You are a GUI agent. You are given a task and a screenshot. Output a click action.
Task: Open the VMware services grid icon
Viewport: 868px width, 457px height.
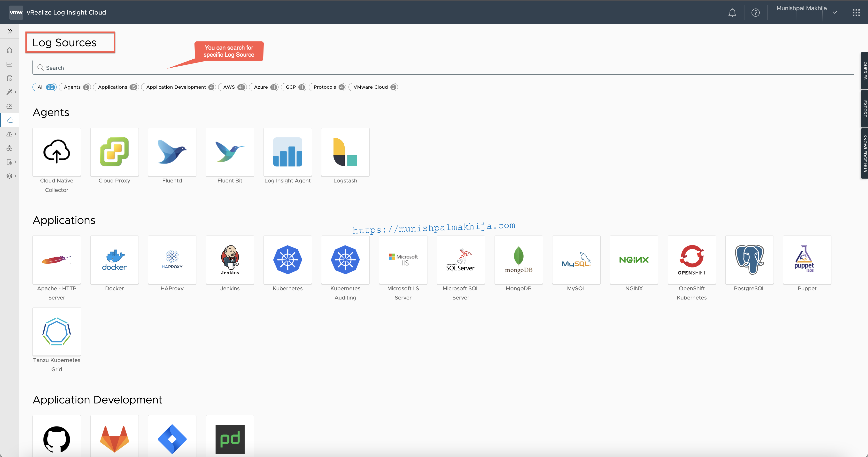tap(856, 13)
